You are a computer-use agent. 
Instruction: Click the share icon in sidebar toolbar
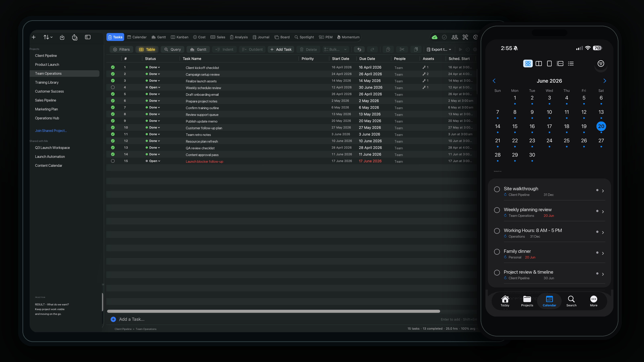tap(74, 37)
